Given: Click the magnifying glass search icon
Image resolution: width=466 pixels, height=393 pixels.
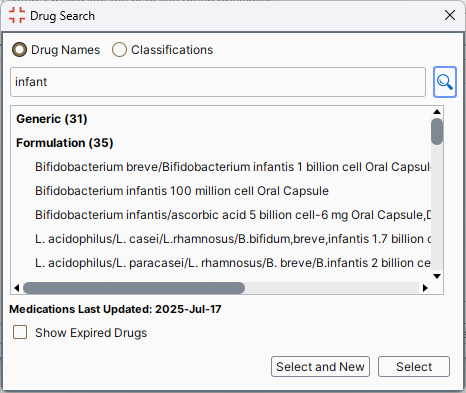Looking at the screenshot, I should pos(445,82).
